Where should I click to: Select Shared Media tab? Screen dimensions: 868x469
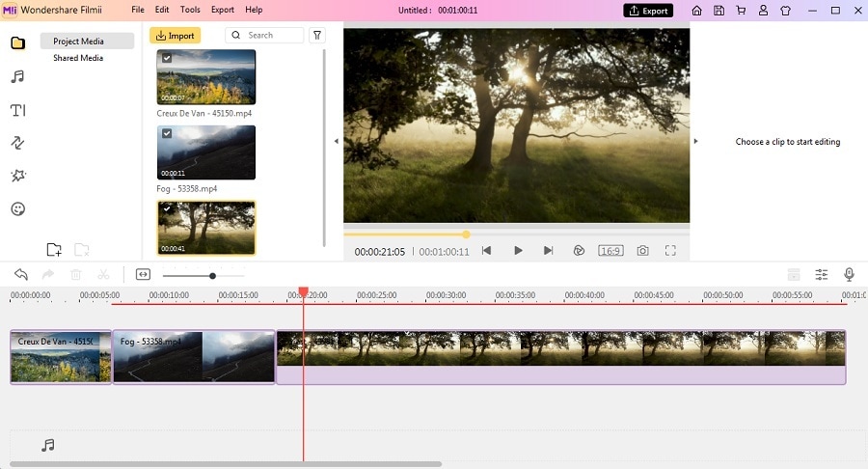pos(78,58)
